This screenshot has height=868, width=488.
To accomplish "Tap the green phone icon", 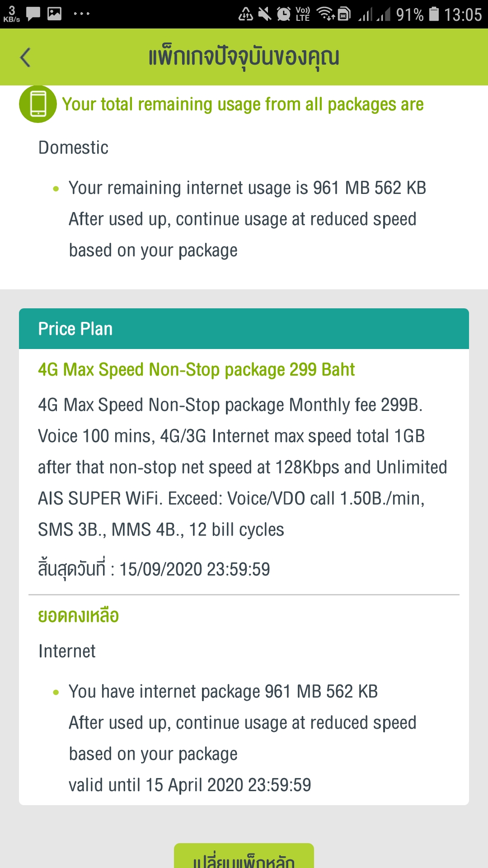I will pyautogui.click(x=38, y=104).
